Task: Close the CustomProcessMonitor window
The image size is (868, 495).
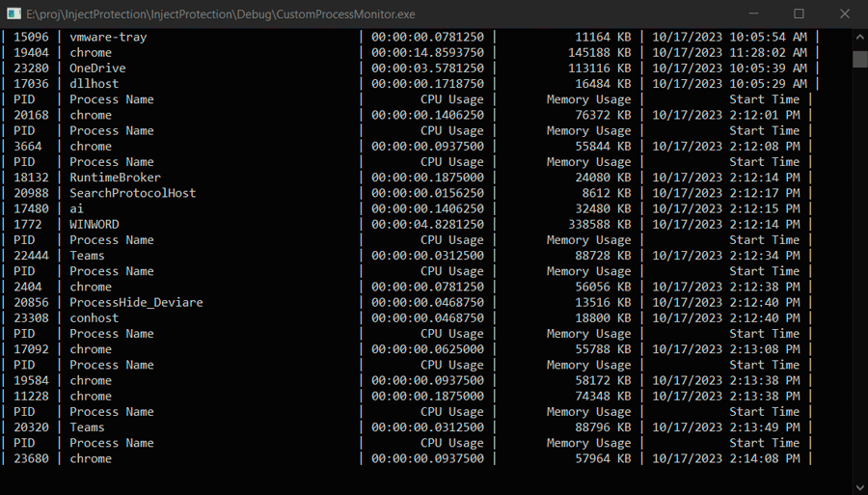Action: [845, 14]
